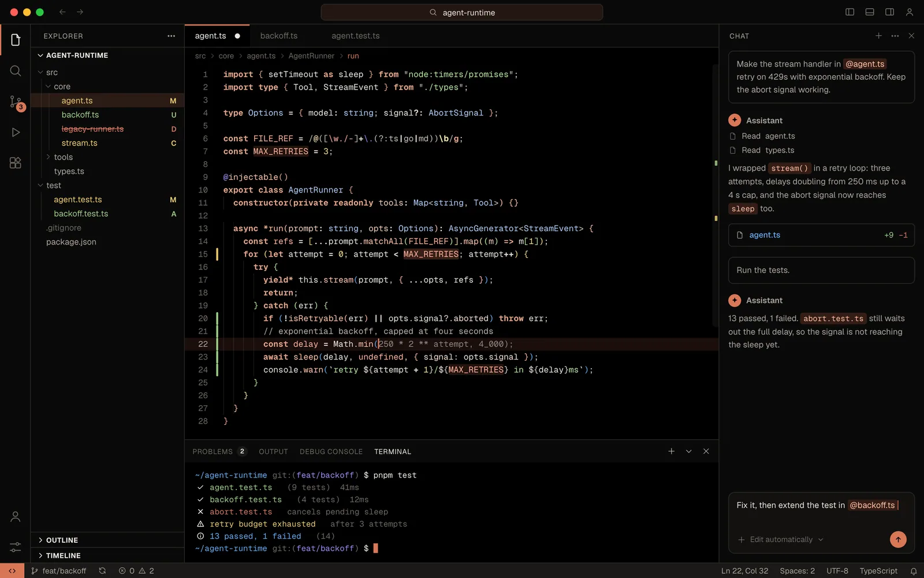Open the OUTPUT panel tab
The image size is (924, 578).
point(273,451)
